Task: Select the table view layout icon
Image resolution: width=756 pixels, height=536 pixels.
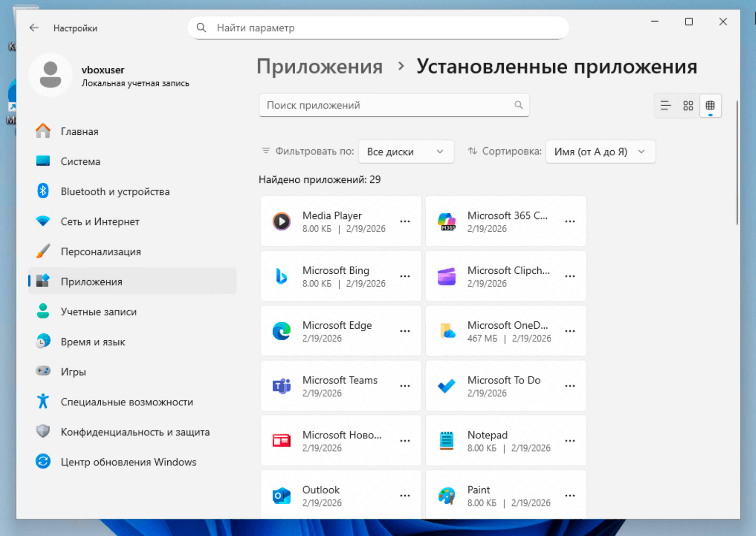Action: (x=710, y=105)
